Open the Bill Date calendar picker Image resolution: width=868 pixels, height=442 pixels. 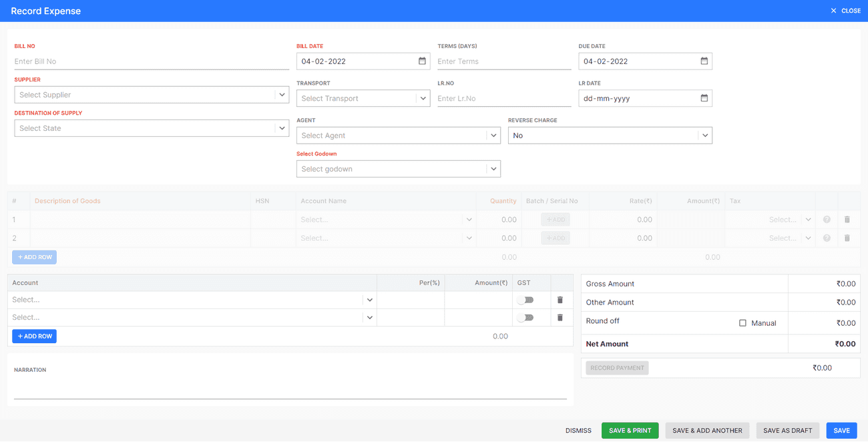[422, 61]
